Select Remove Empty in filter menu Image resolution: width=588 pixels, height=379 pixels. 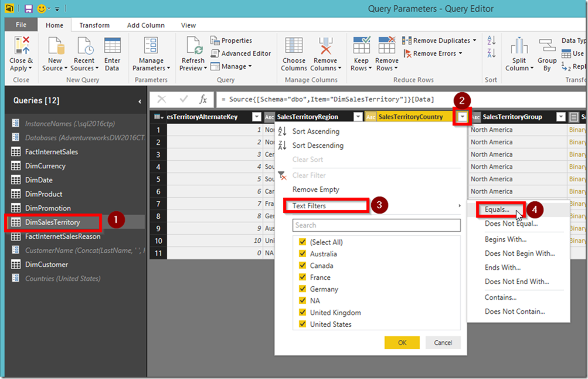(x=316, y=189)
